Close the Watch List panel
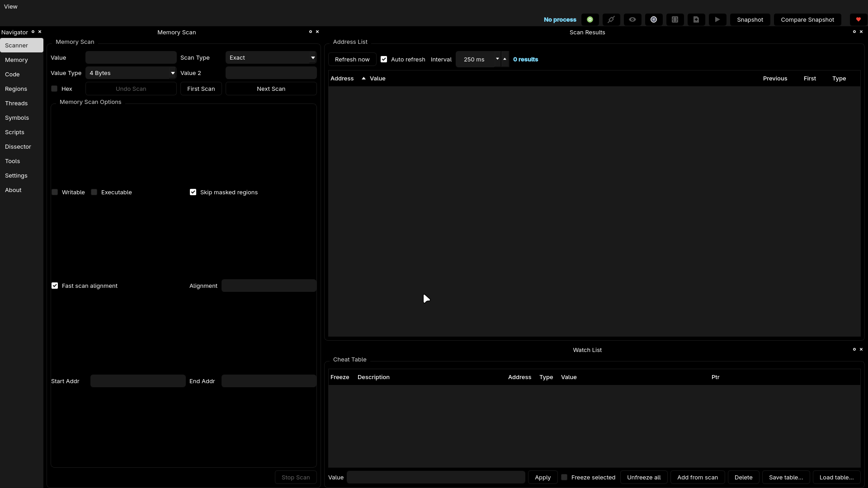 click(x=861, y=349)
